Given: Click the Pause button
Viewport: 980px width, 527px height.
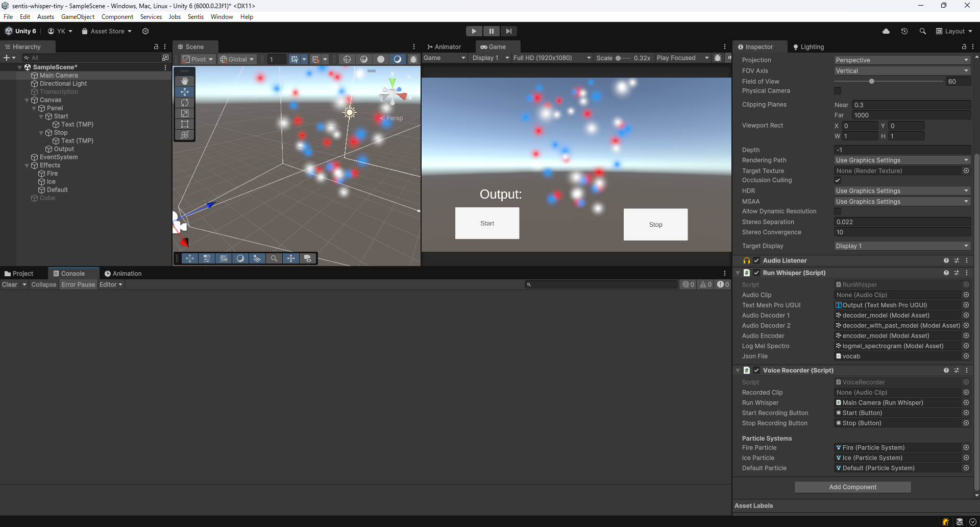Looking at the screenshot, I should tap(492, 31).
